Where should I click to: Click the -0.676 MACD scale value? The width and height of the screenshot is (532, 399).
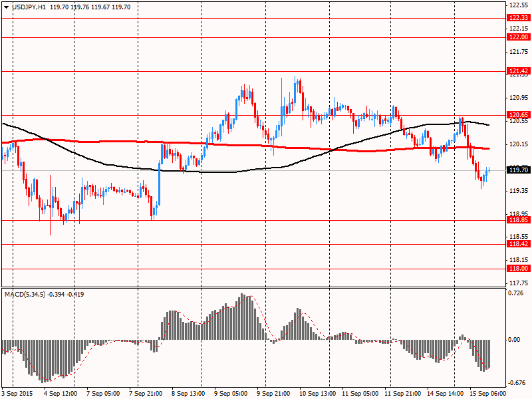click(x=516, y=382)
